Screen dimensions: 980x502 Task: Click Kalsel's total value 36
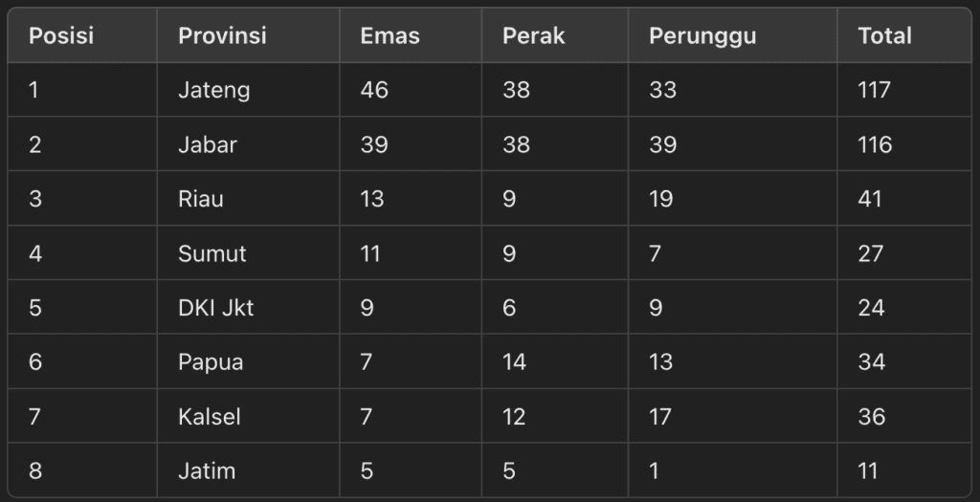tap(871, 417)
